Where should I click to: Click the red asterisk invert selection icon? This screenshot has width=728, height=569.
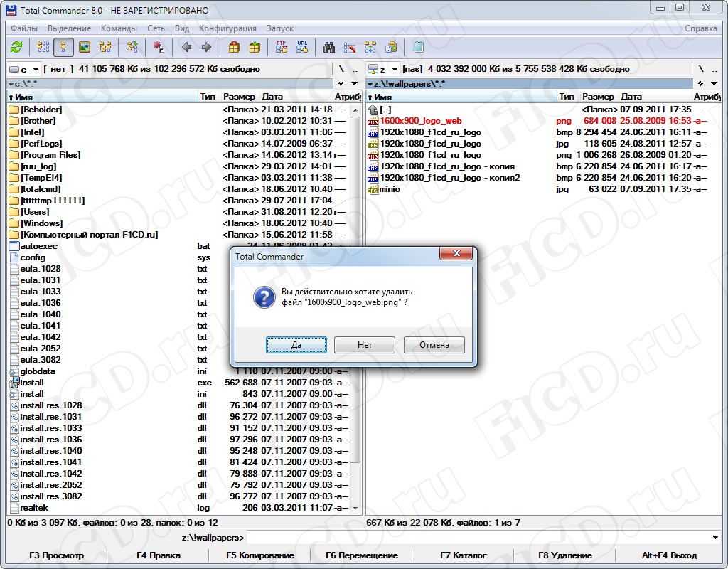click(x=159, y=47)
